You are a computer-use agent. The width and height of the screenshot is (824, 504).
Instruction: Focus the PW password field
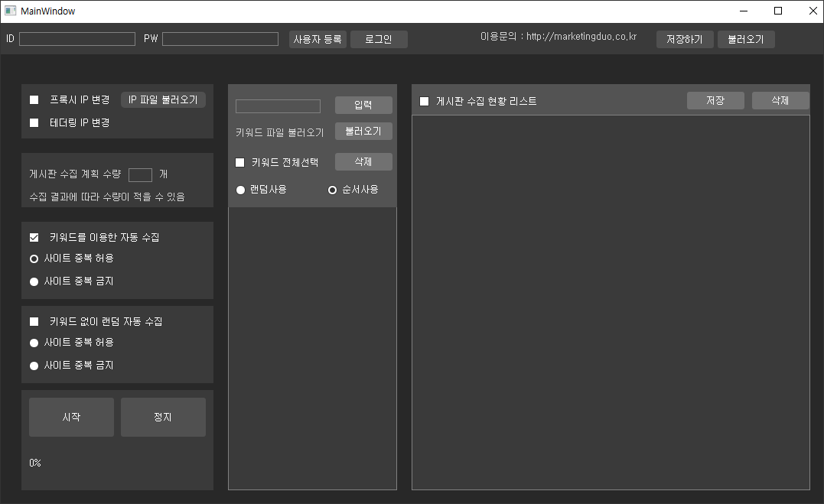[x=220, y=39]
